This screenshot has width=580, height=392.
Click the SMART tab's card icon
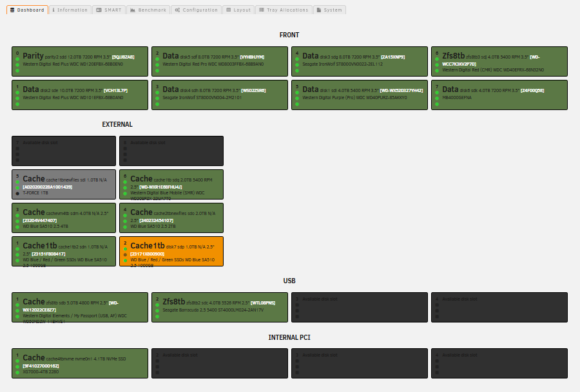pyautogui.click(x=99, y=10)
